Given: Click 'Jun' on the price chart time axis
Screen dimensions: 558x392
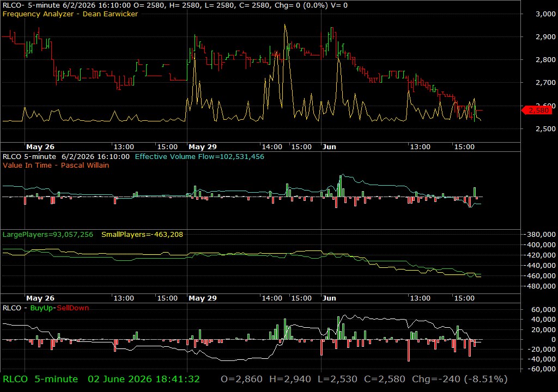Looking at the screenshot, I should (x=329, y=147).
